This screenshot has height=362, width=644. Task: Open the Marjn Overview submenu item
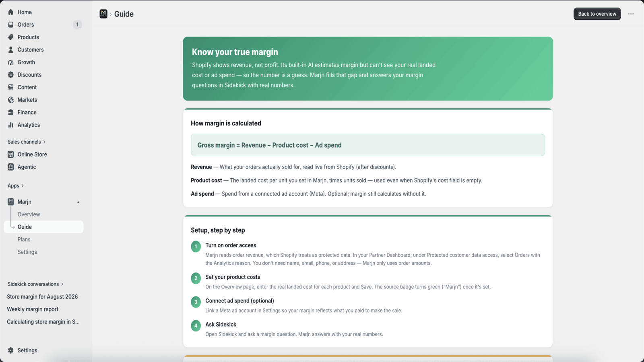point(29,214)
